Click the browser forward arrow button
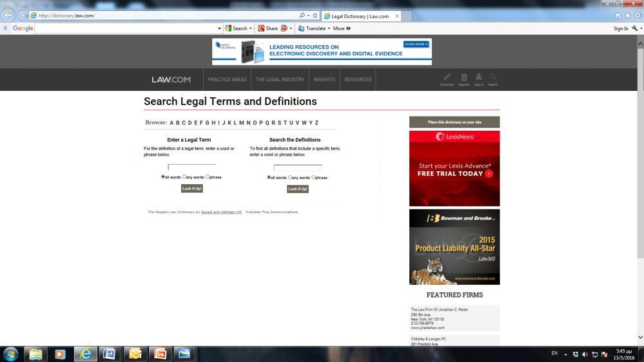Image resolution: width=644 pixels, height=362 pixels. tap(22, 15)
